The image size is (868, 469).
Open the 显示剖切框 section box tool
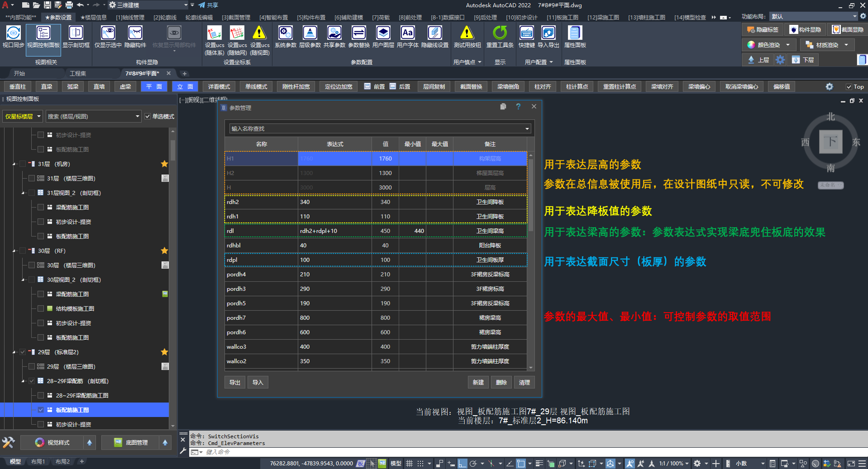(75, 36)
